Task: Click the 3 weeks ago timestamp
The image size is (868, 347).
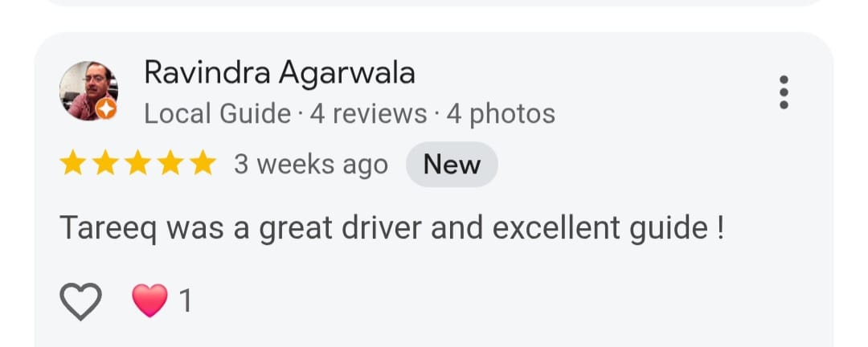Action: [x=310, y=165]
